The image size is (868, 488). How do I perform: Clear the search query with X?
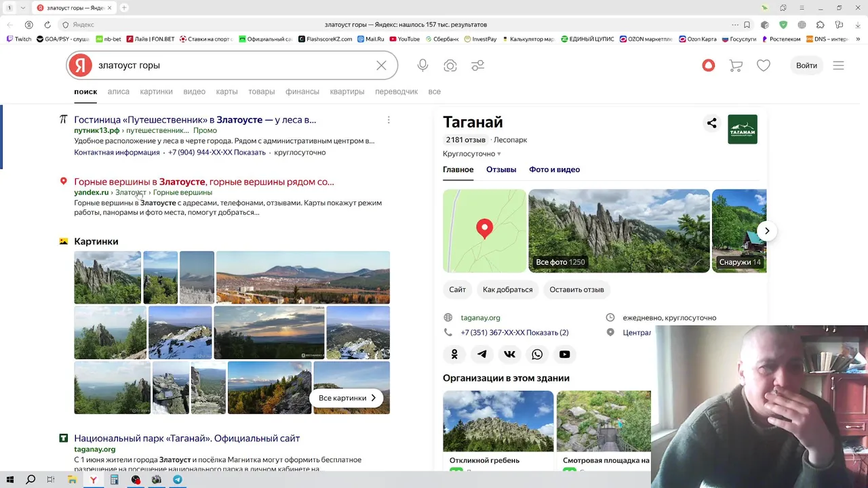tap(381, 65)
